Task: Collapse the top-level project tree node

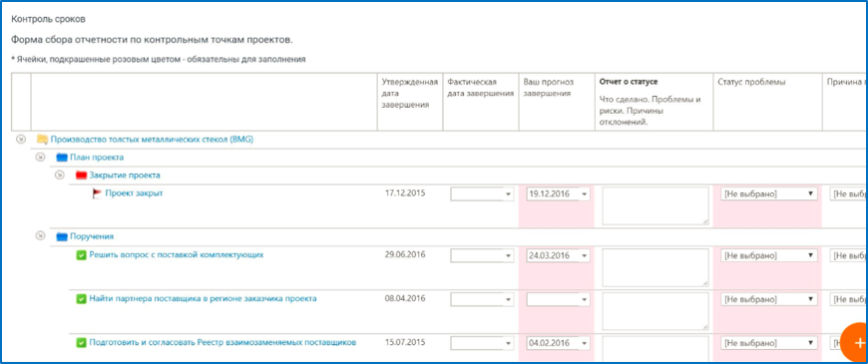Action: 21,140
